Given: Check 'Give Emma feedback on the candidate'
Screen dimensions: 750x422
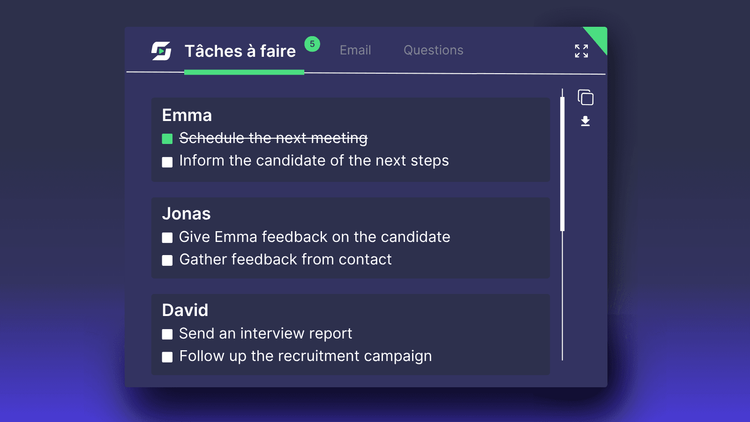Looking at the screenshot, I should click(x=167, y=238).
